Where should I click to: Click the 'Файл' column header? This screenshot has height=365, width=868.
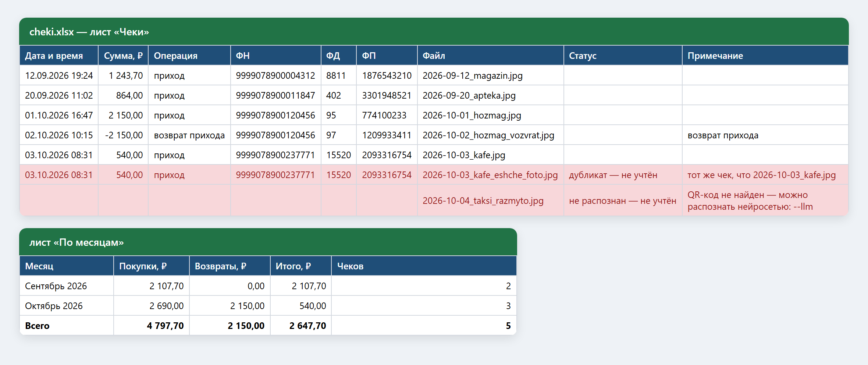(x=491, y=56)
